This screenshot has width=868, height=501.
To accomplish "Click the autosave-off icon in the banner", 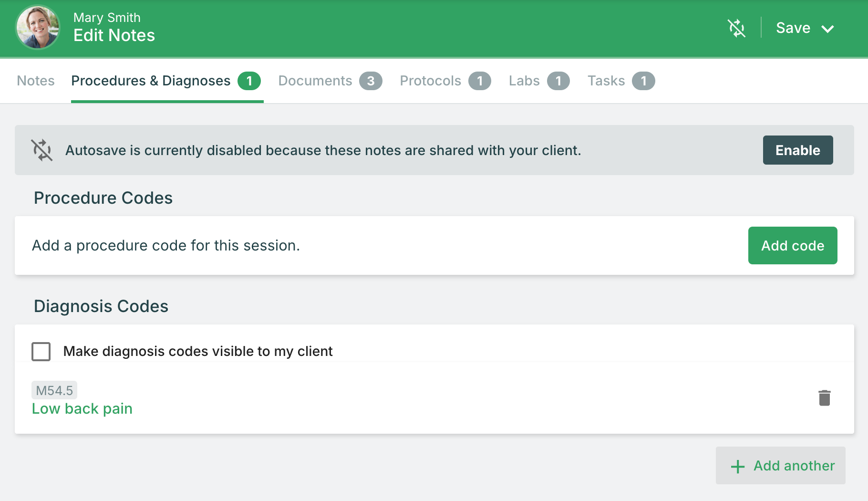I will click(42, 150).
